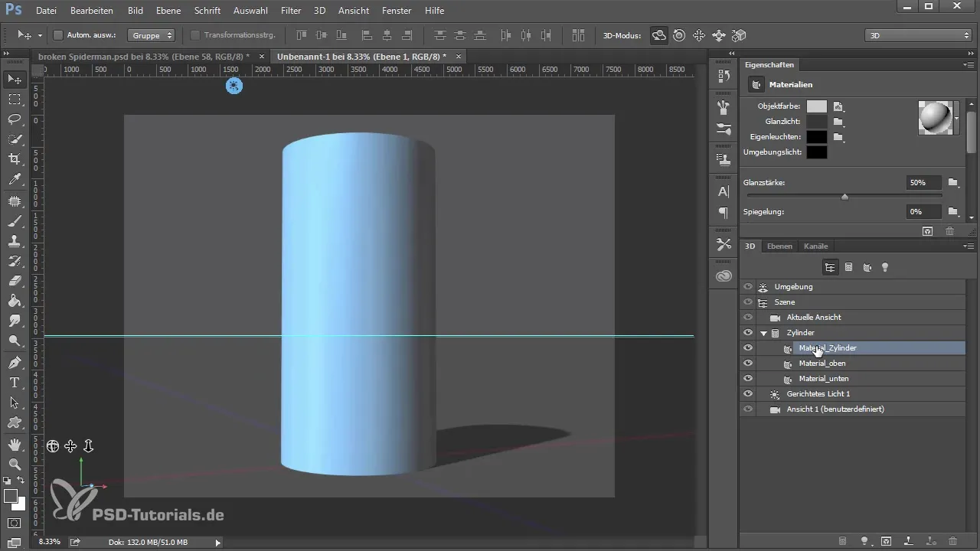The width and height of the screenshot is (980, 551).
Task: Open Creative Cloud libraries panel icon
Action: (x=724, y=275)
